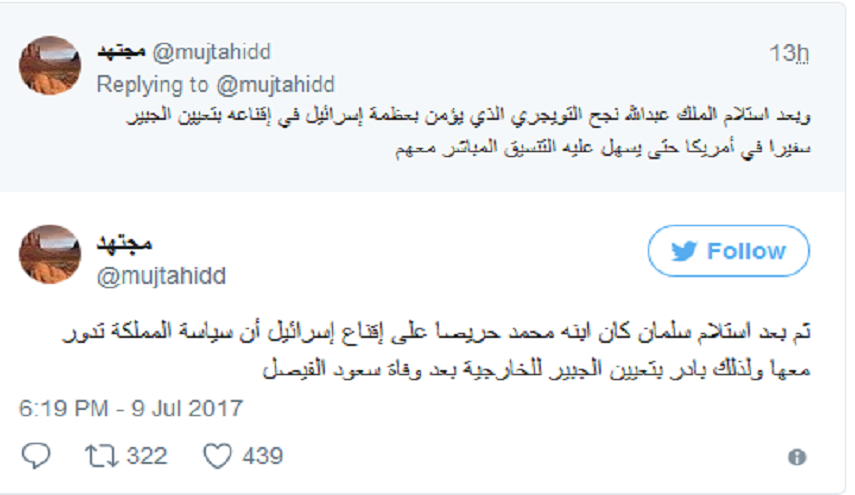Like the tweet with the heart icon
Screen dimensions: 855x495
(x=217, y=456)
